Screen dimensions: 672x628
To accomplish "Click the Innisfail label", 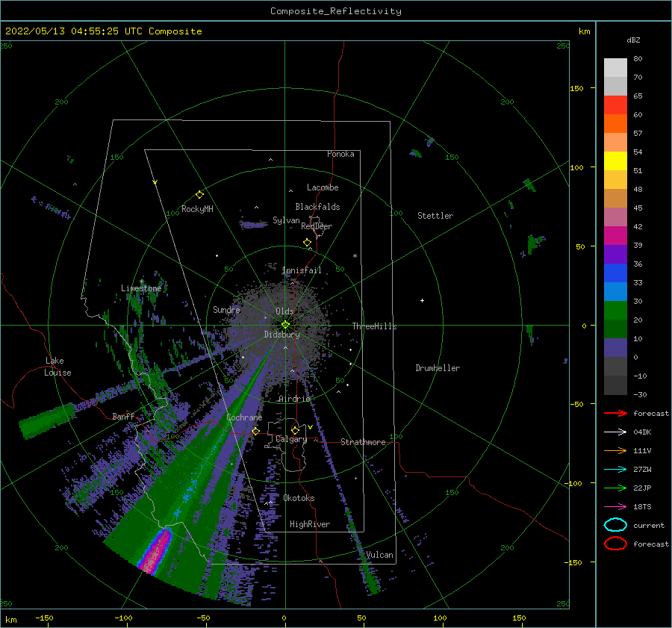I will point(302,270).
